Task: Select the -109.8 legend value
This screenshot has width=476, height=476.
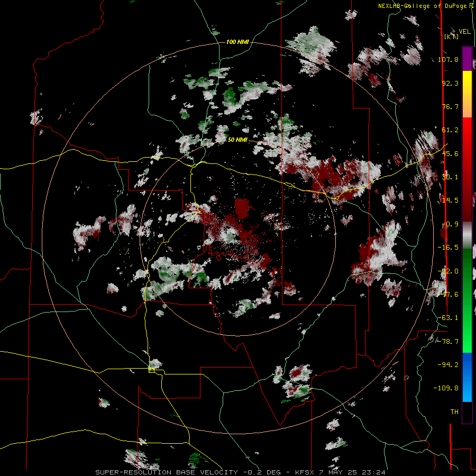Action: [446, 388]
